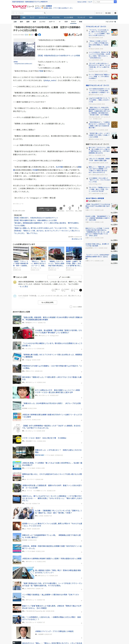Open the みんなの意見 navigation tab

pos(68,17)
